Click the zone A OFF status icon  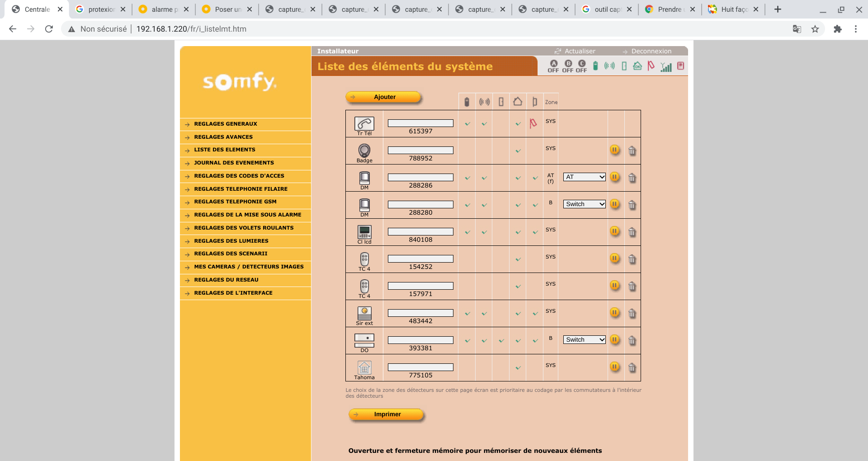coord(553,66)
